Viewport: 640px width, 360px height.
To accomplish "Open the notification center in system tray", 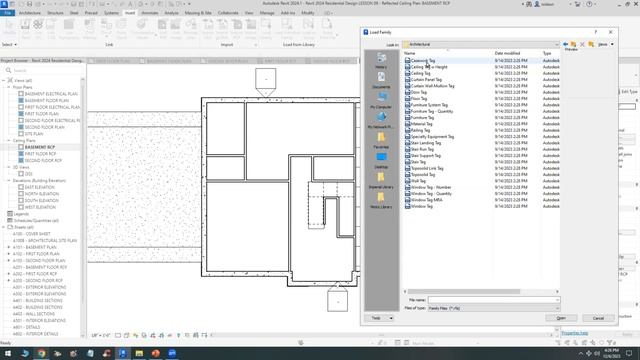I will (x=629, y=353).
